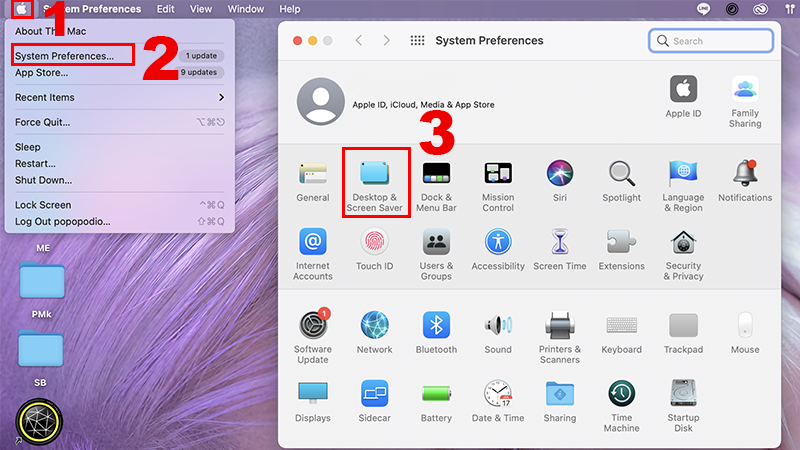Open Keyboard preferences
800x450 pixels.
(x=621, y=333)
